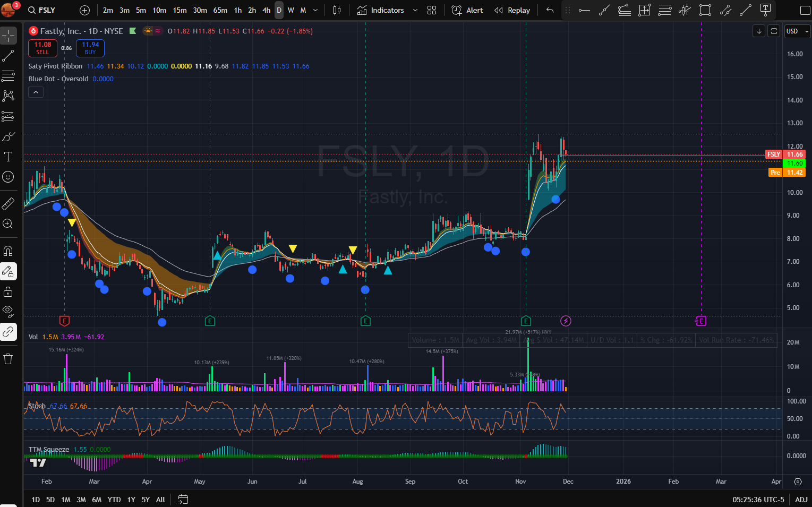Select the horizontal ray tool in the floating toolbar

point(584,10)
